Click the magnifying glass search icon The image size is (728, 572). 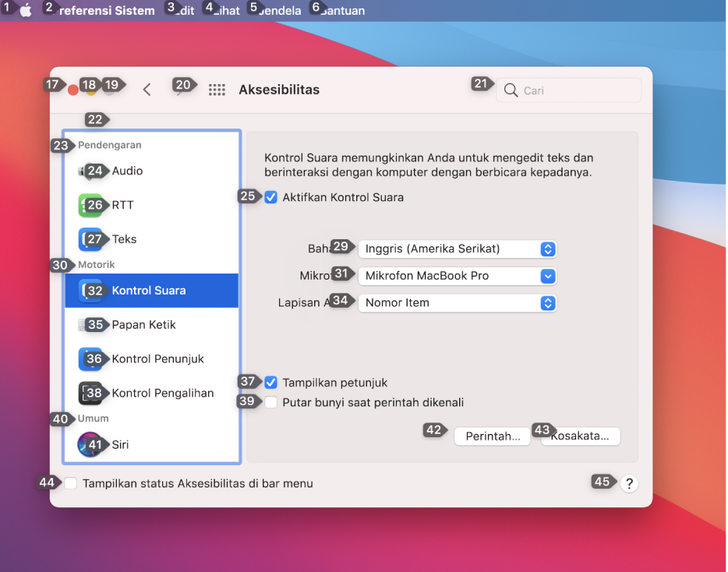511,90
